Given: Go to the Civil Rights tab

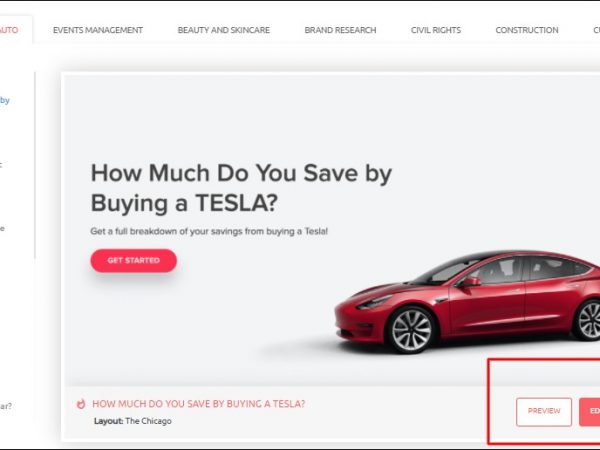Looking at the screenshot, I should pos(436,30).
